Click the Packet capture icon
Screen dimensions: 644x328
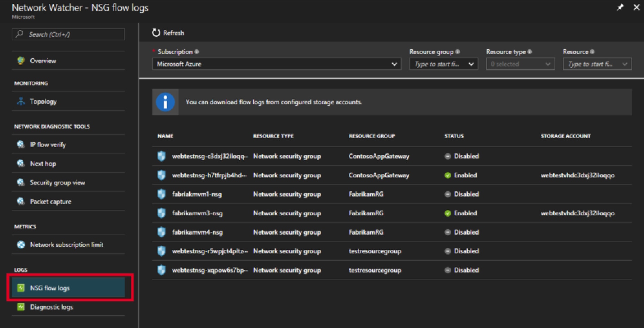tap(21, 202)
